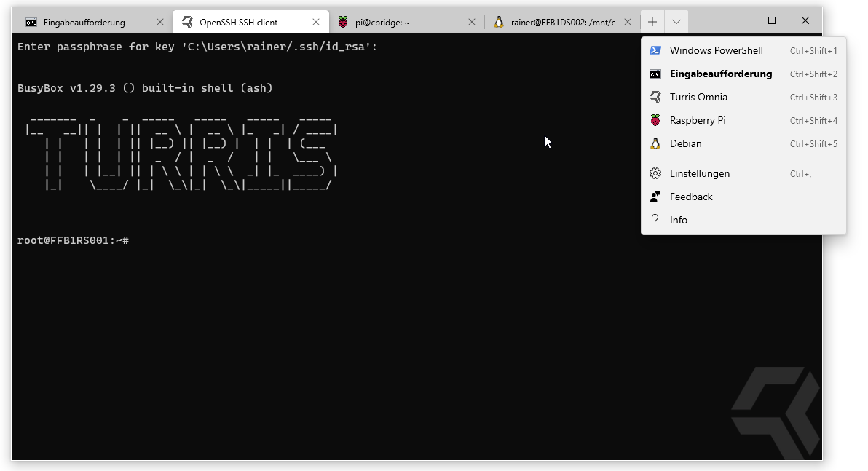Click the command prompt icon in menu
Screen dimensions: 868x471
click(x=655, y=74)
